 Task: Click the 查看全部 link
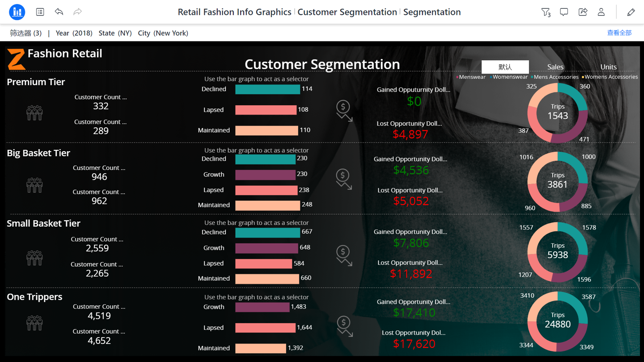(x=619, y=33)
